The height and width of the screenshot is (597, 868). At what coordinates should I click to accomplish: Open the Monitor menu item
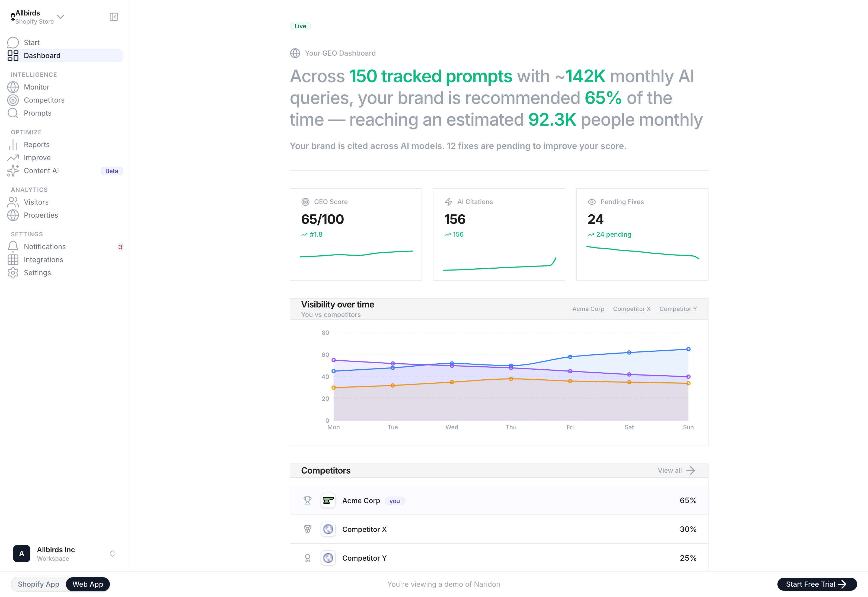(65, 87)
